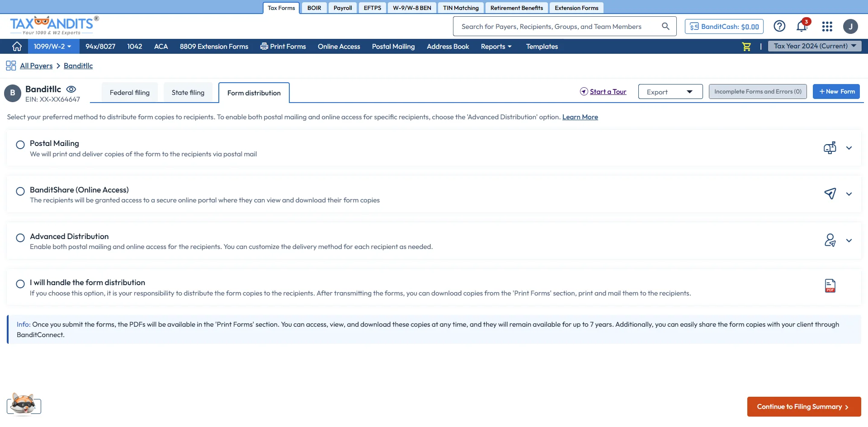The image size is (868, 427).
Task: Click the BanditCash balance button
Action: (724, 27)
